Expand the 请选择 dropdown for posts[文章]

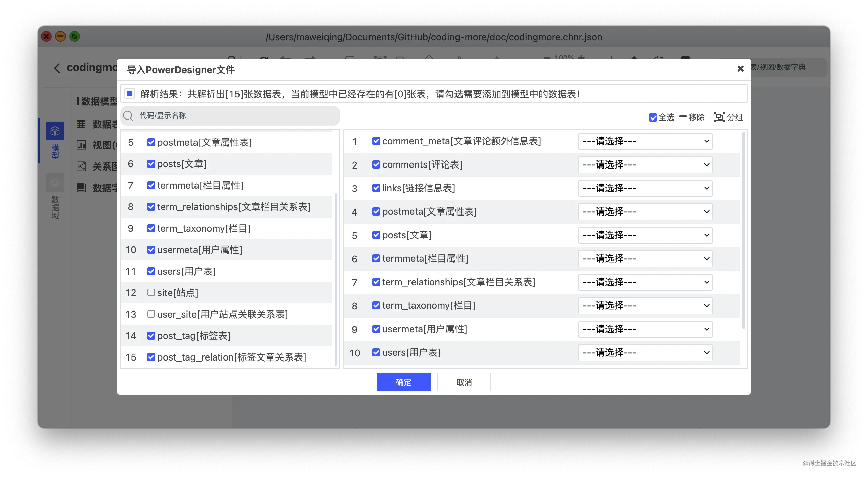[645, 235]
